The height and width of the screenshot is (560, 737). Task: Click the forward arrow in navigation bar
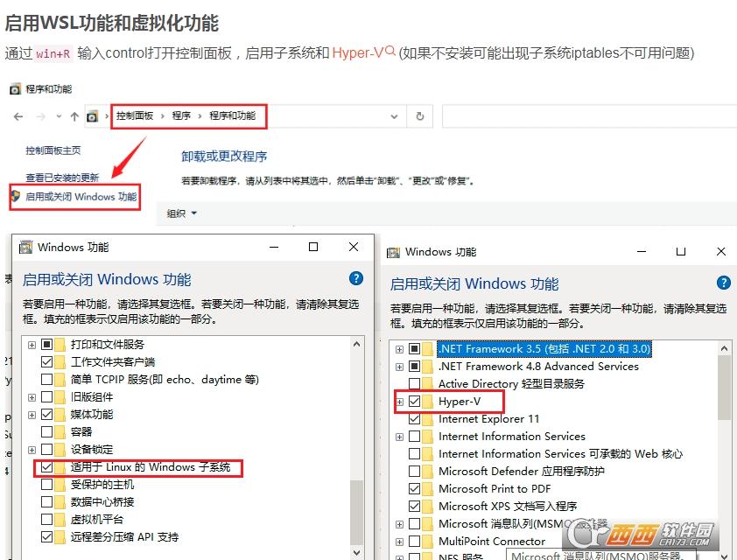tap(41, 116)
